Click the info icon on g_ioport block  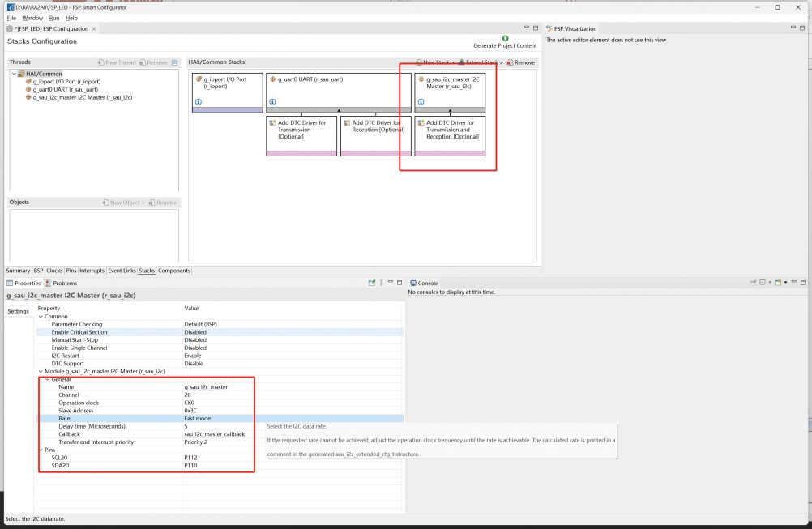tap(199, 102)
